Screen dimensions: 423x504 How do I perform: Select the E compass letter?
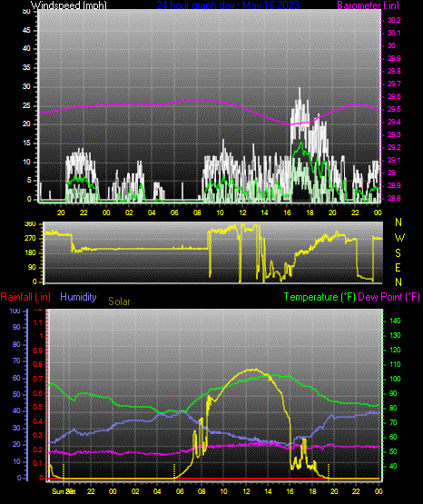[398, 268]
